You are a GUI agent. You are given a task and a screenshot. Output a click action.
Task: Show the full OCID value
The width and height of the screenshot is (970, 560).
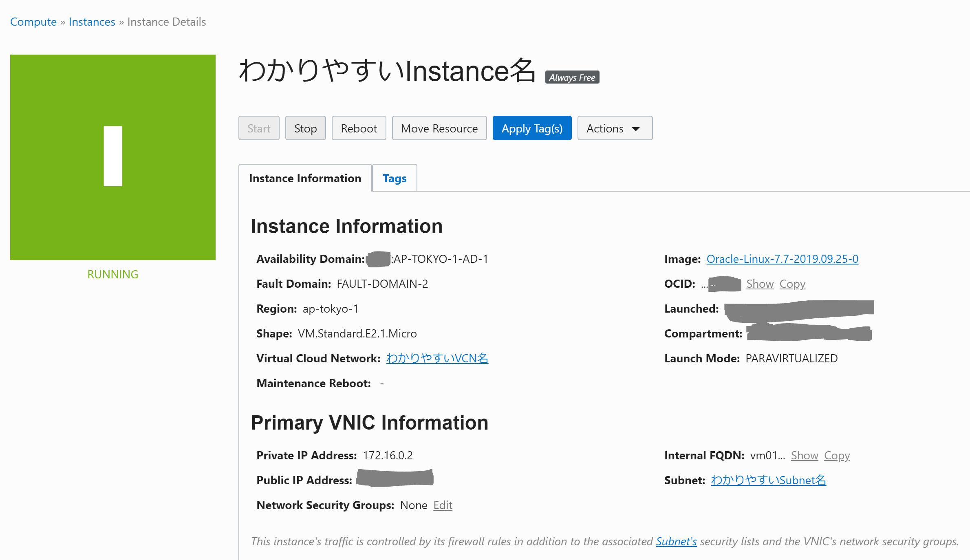click(760, 284)
